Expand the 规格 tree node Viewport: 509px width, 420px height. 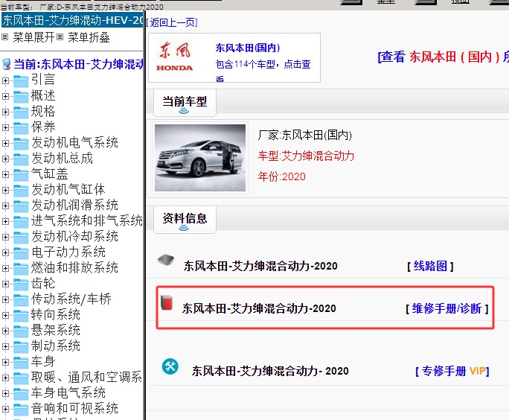(5, 112)
